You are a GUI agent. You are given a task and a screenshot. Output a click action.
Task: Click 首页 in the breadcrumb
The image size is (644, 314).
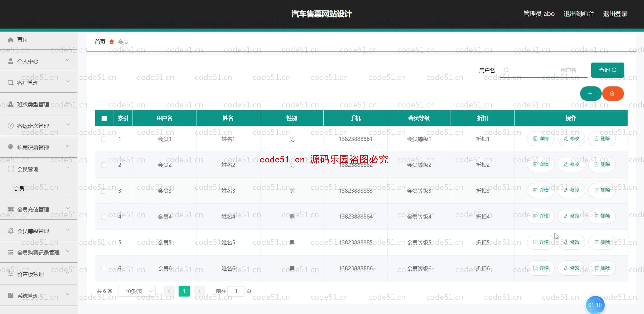point(100,42)
